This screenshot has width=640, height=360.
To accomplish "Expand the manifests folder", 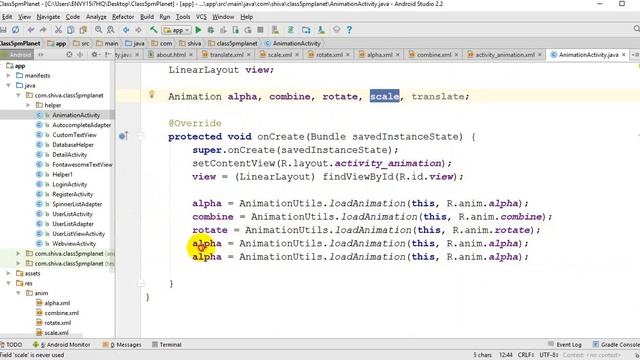I will click(9, 76).
